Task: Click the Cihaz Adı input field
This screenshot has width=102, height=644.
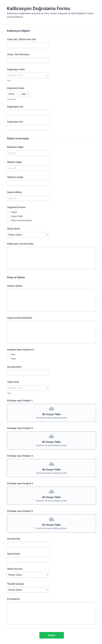Action: 28,45
